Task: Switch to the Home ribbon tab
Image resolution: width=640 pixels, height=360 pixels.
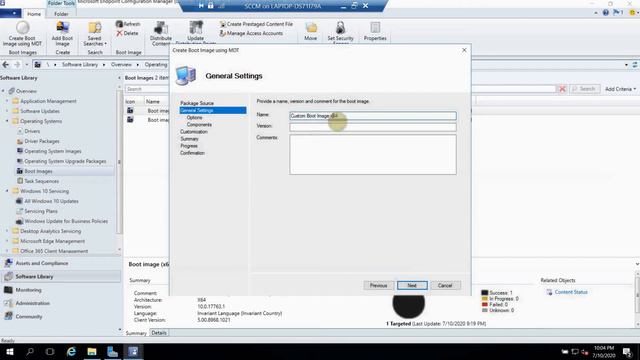Action: [34, 14]
